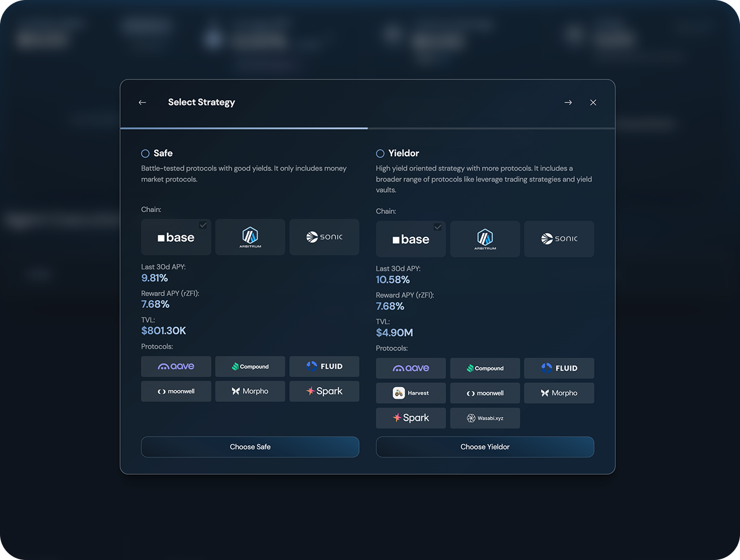Click Spark protocol in Yieldor column
740x560 pixels.
coord(410,418)
